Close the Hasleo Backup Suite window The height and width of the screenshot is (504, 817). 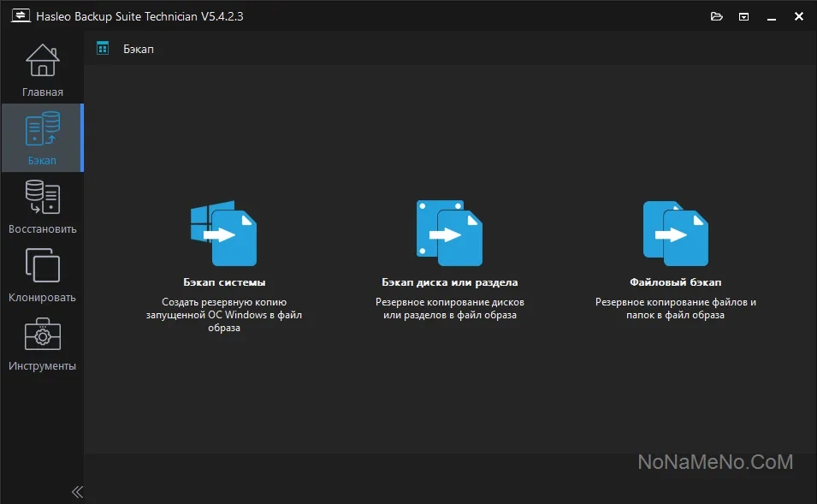(798, 16)
